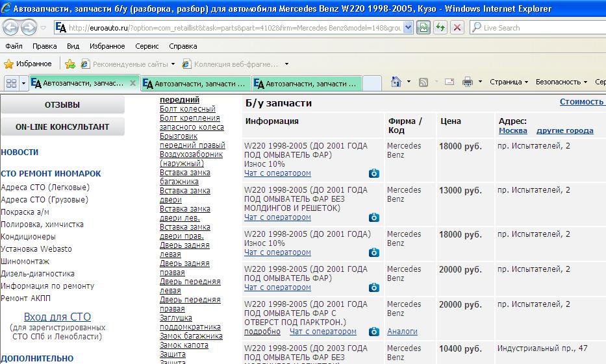Open Коллекция веб-фрагментов dropdown arrow
The width and height of the screenshot is (606, 364).
[286, 64]
